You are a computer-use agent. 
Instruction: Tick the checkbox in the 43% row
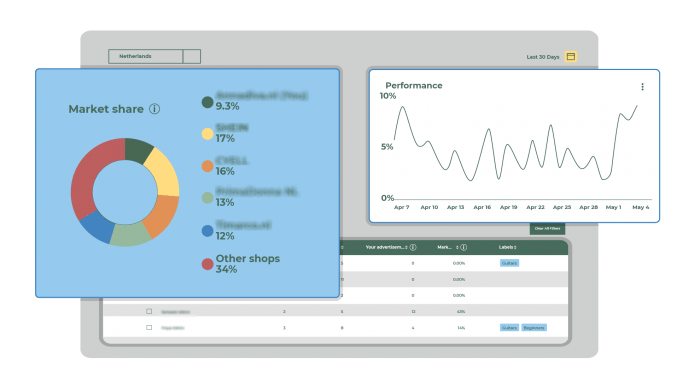tap(149, 311)
